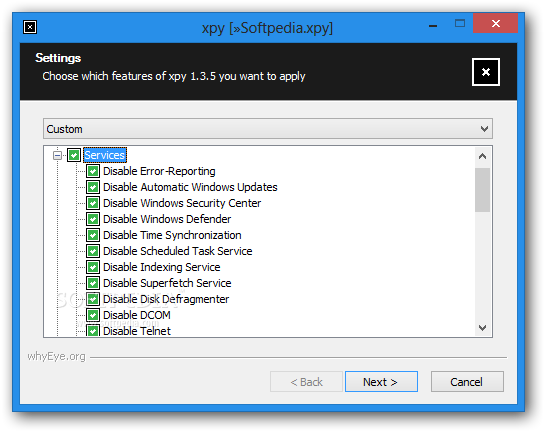Screen dimensions: 545x432
Task: Select Disable DCOM label
Action: [137, 315]
